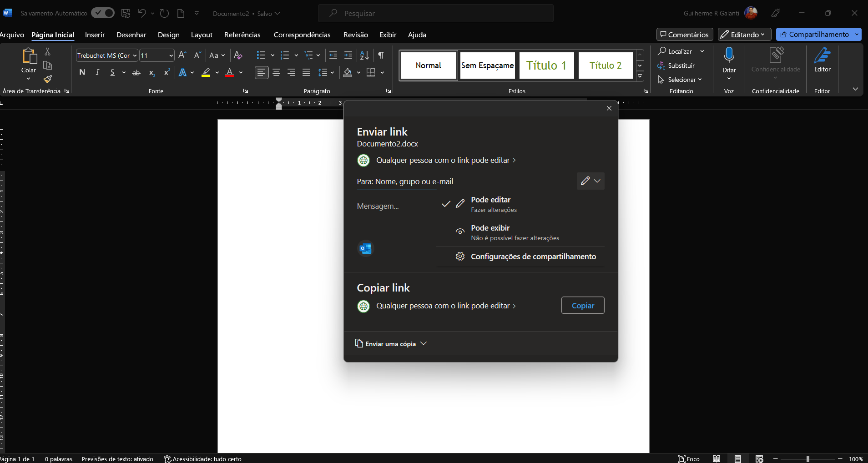Open the font name Trebuchet MS dropdown

point(135,55)
